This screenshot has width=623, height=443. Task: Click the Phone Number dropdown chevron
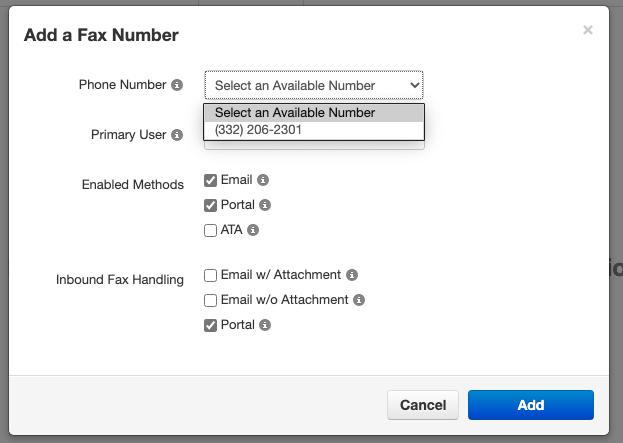414,85
